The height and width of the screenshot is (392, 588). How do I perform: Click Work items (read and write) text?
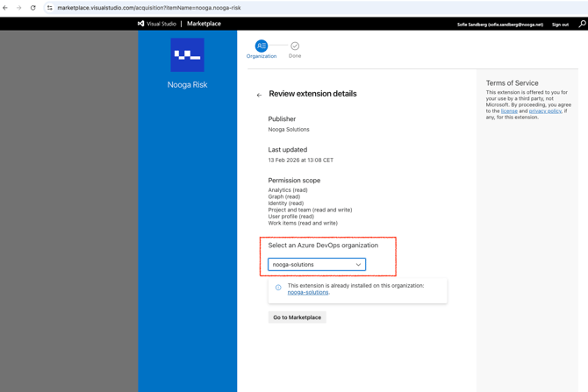click(303, 223)
